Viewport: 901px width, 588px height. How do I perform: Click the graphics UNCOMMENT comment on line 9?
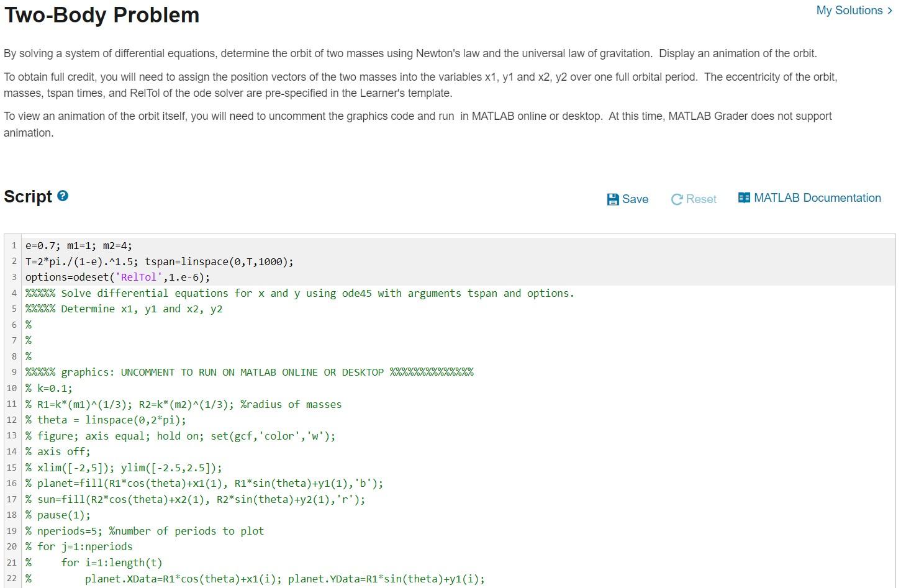pos(248,372)
